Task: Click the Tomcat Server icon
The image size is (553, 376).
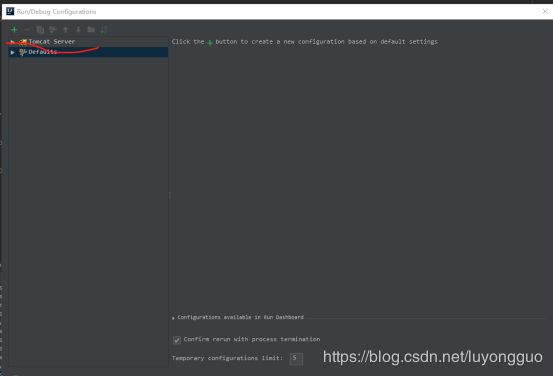Action: pyautogui.click(x=23, y=42)
